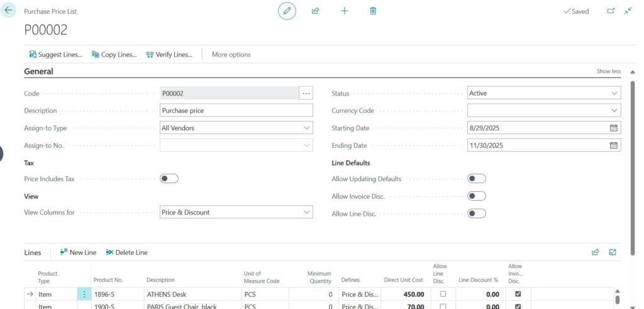Click the Product Type column header
The width and height of the screenshot is (644, 309).
tap(48, 277)
